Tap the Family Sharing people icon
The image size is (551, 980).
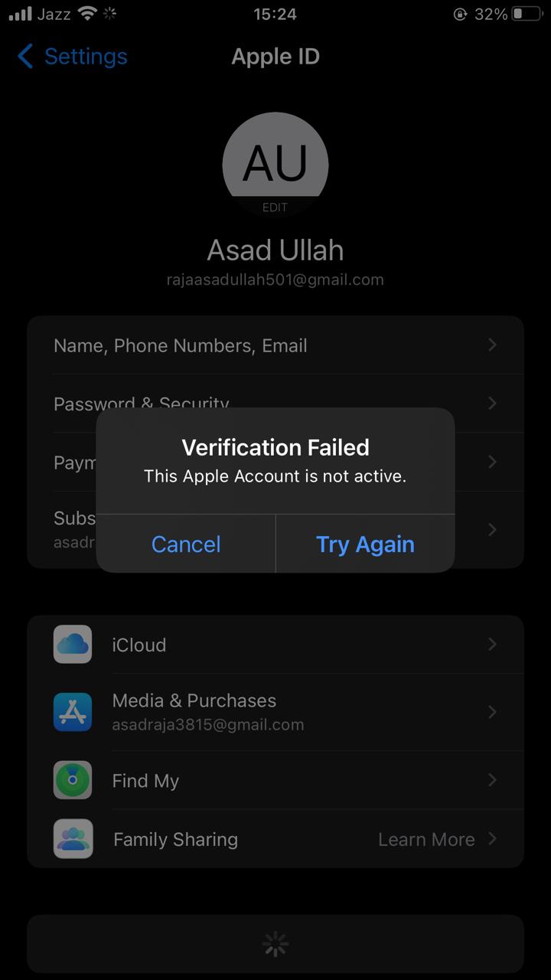coord(73,839)
